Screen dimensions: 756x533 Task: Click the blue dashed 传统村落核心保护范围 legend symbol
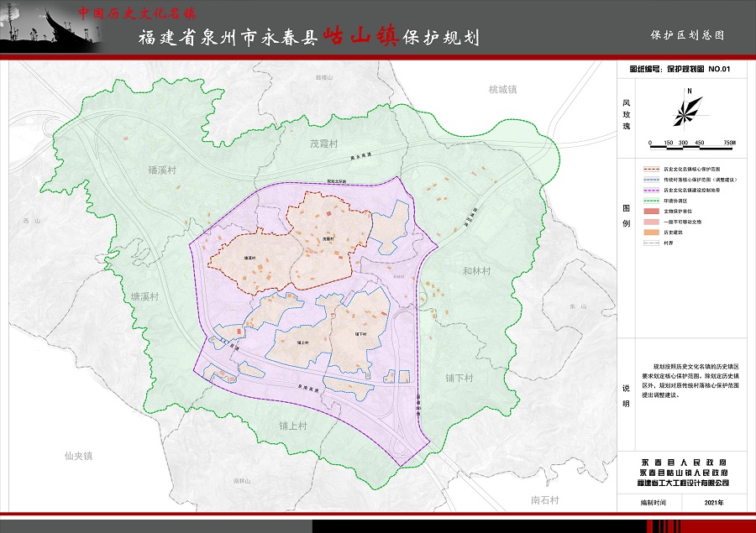tap(650, 180)
